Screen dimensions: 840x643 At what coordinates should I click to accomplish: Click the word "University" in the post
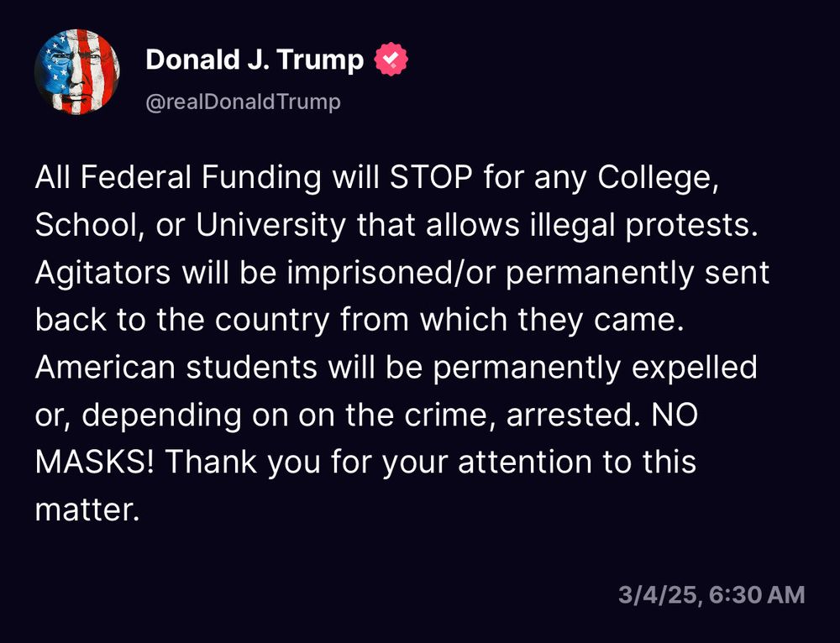[270, 226]
